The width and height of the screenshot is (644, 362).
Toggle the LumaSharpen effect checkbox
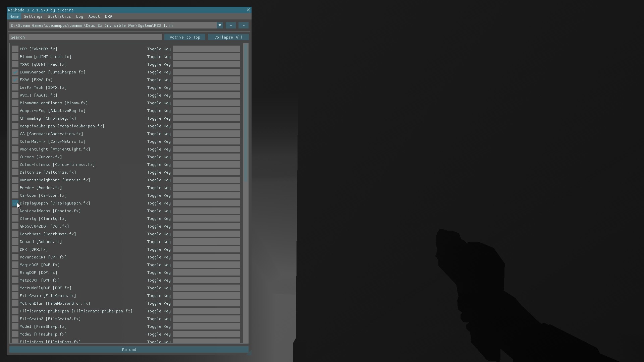pyautogui.click(x=15, y=72)
